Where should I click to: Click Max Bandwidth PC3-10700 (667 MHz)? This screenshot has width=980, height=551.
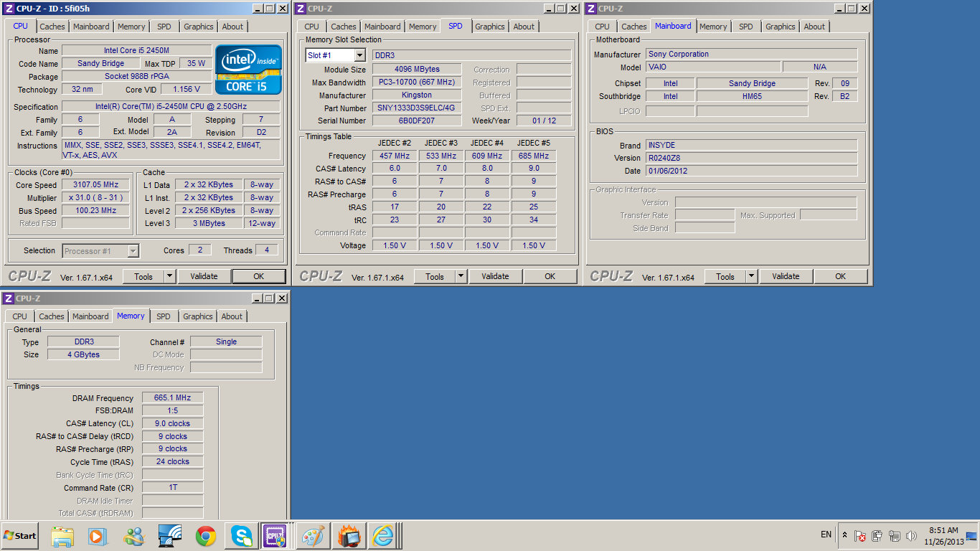[416, 83]
